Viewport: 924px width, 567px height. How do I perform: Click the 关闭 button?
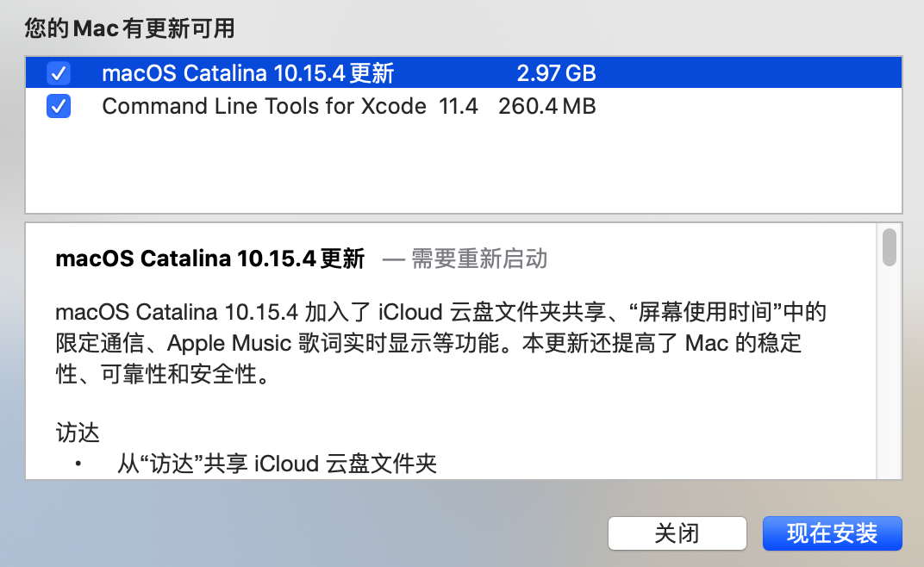click(677, 533)
